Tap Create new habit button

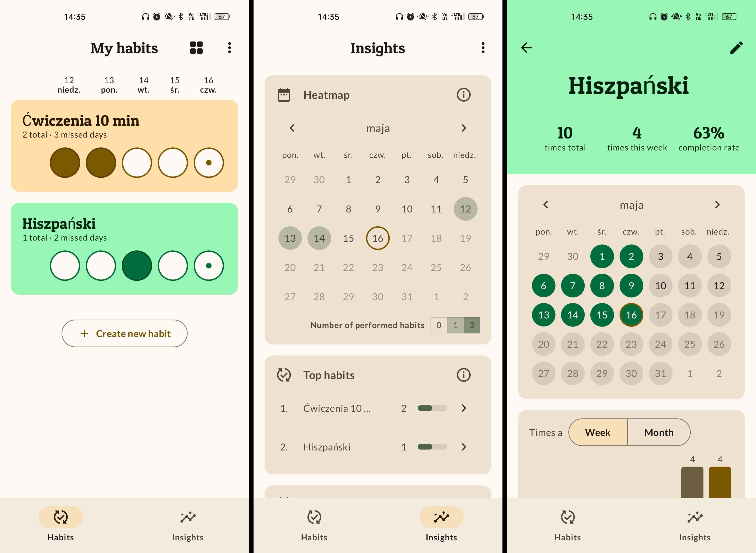tap(124, 333)
